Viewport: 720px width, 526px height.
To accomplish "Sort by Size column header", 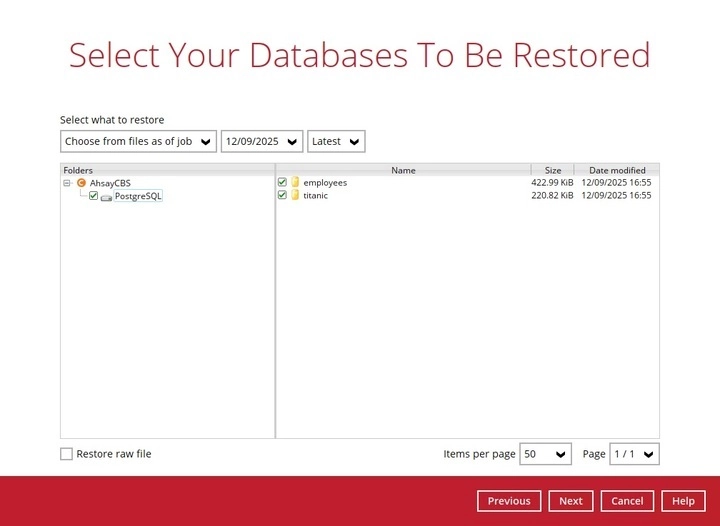I will [x=553, y=170].
